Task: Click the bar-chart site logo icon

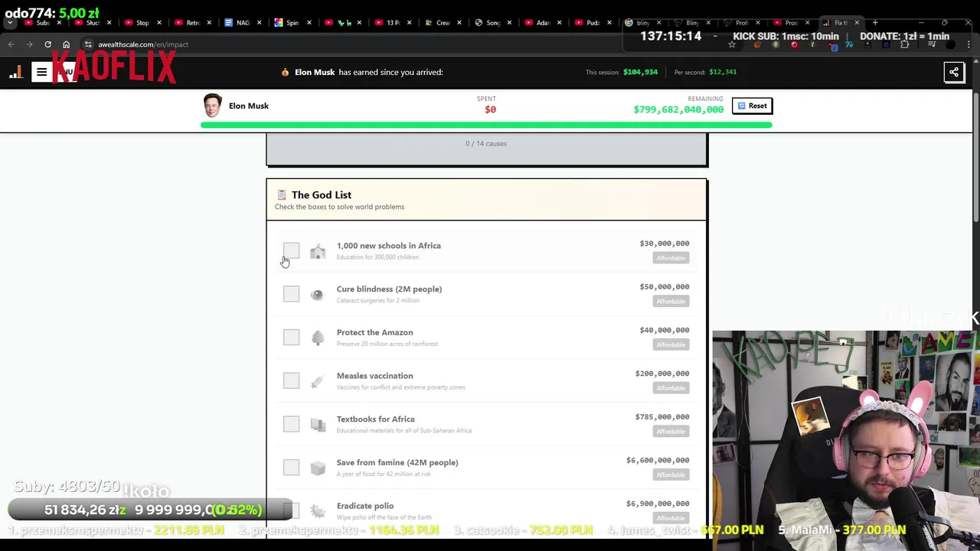Action: click(16, 73)
